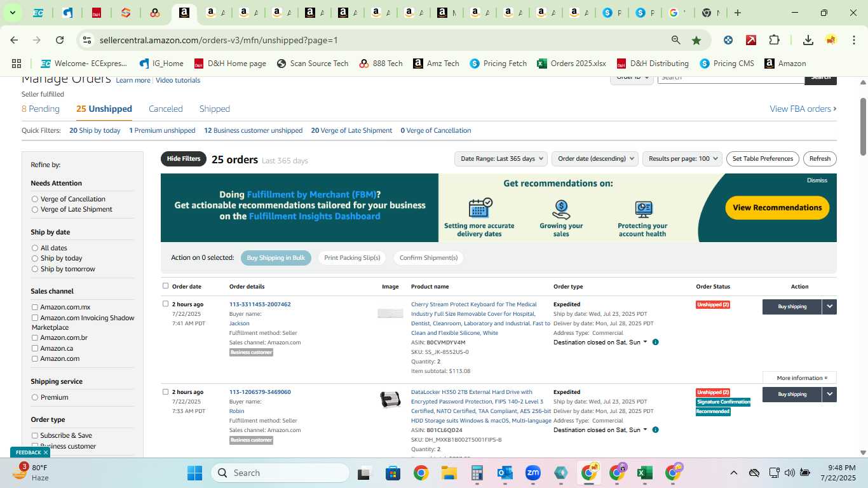
Task: Click the keyboard product image thumbnail
Action: (390, 313)
